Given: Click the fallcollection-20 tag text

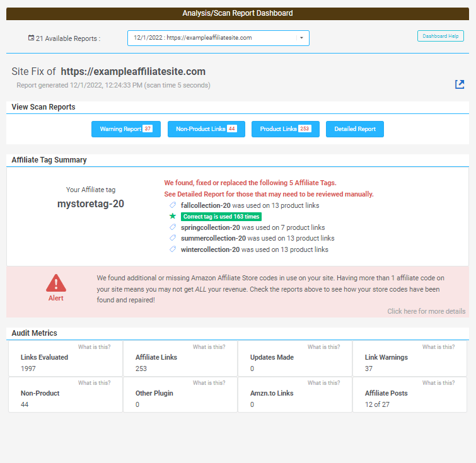Looking at the screenshot, I should [206, 205].
